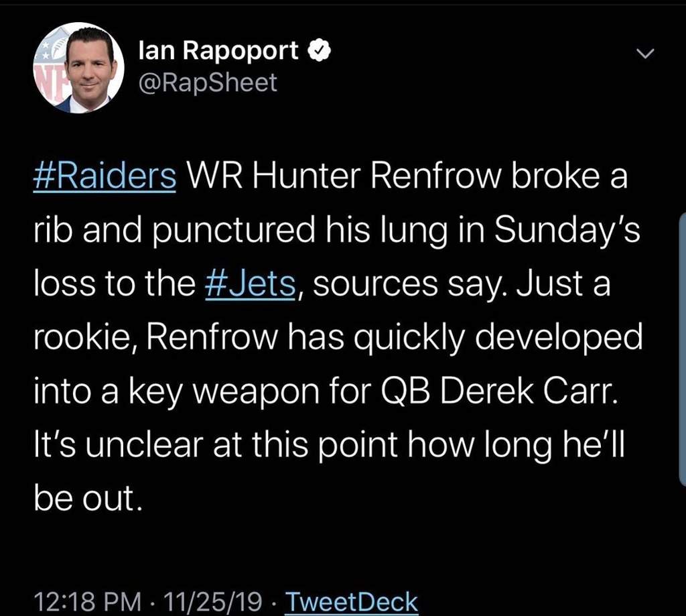Follow the TweetDeck source link
Image resolution: width=686 pixels, height=616 pixels.
point(352,601)
